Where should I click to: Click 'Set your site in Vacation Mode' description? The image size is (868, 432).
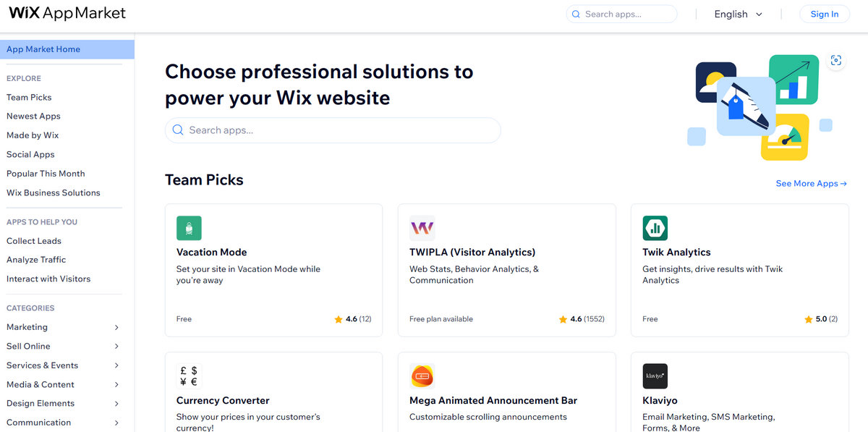coord(248,275)
